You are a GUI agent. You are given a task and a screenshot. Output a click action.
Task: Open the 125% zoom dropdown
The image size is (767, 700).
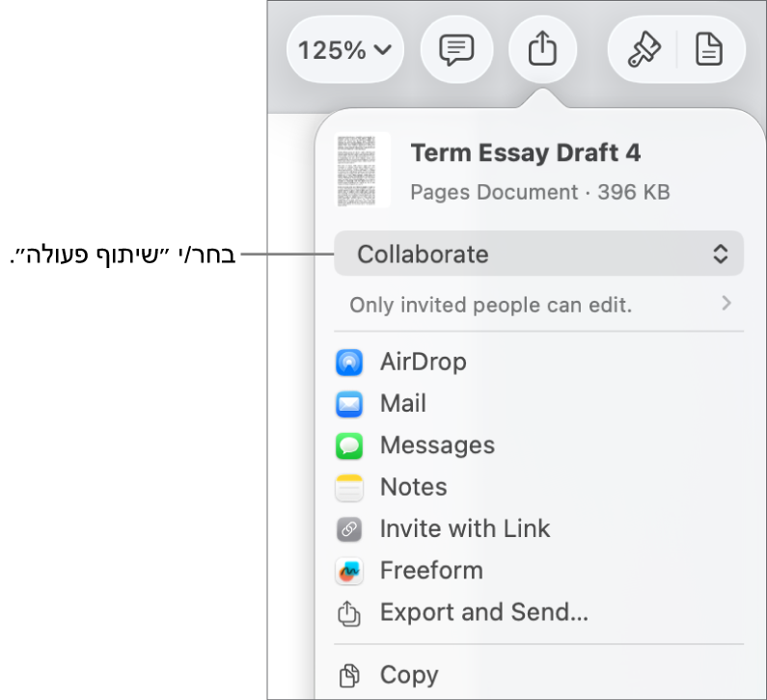point(344,49)
